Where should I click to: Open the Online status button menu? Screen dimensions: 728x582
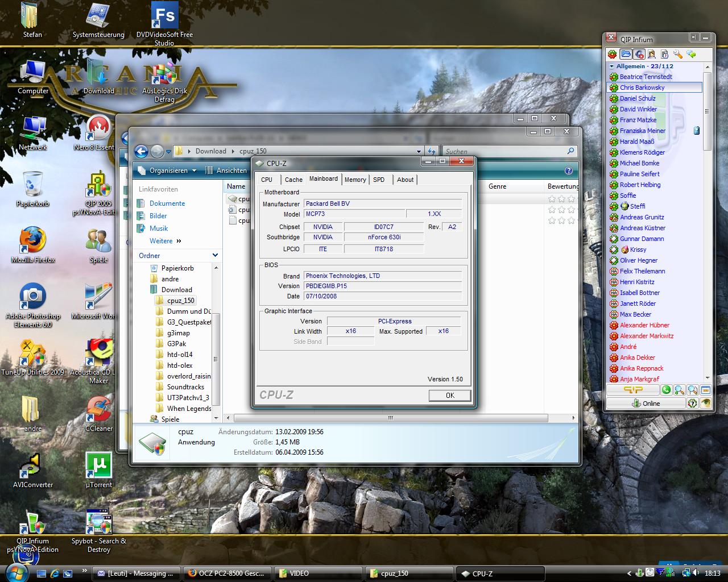(646, 403)
